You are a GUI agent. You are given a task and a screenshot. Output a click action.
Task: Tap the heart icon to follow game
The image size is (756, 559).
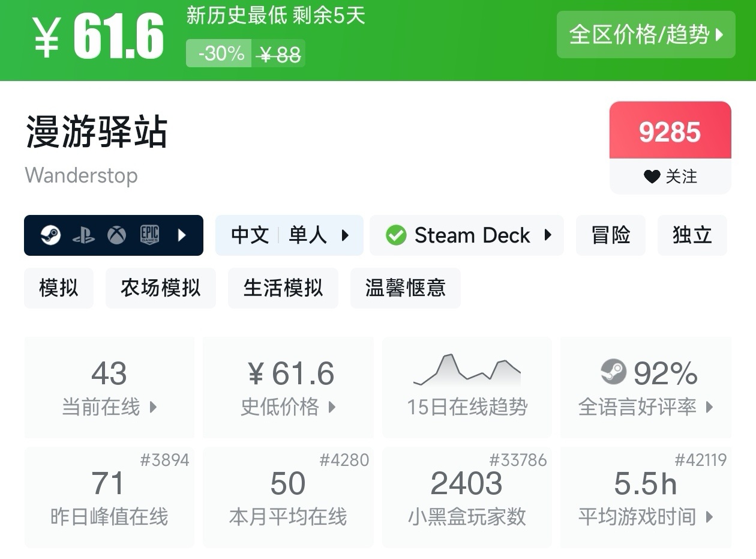[x=652, y=177]
